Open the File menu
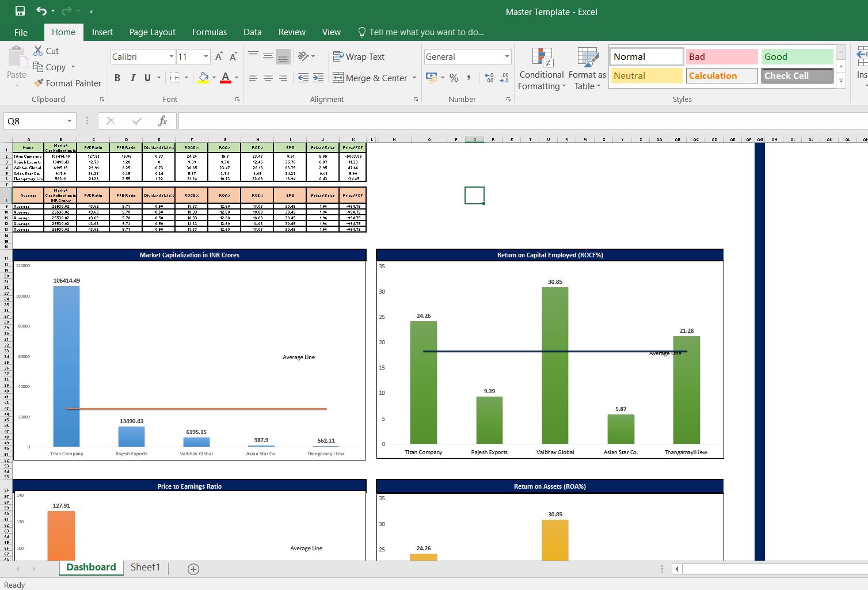 point(21,32)
